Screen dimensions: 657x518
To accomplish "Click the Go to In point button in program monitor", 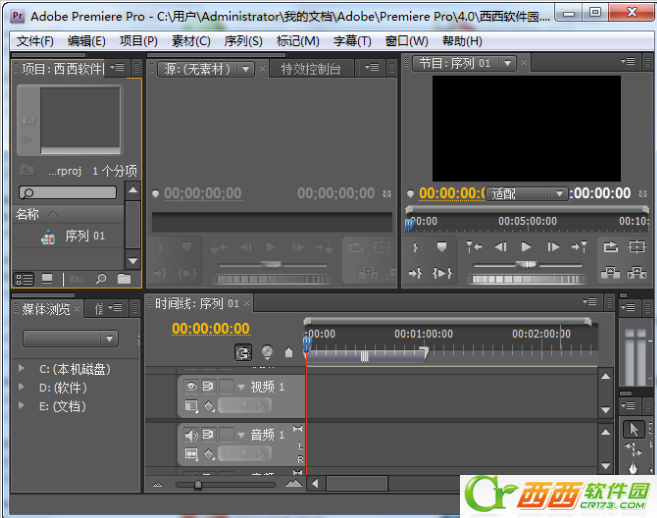I will (x=415, y=274).
